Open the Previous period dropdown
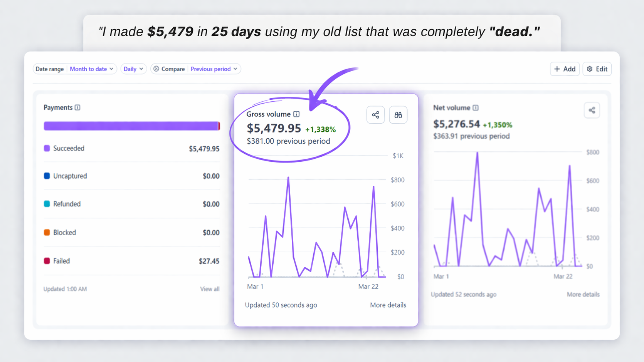This screenshot has height=362, width=644. point(214,69)
